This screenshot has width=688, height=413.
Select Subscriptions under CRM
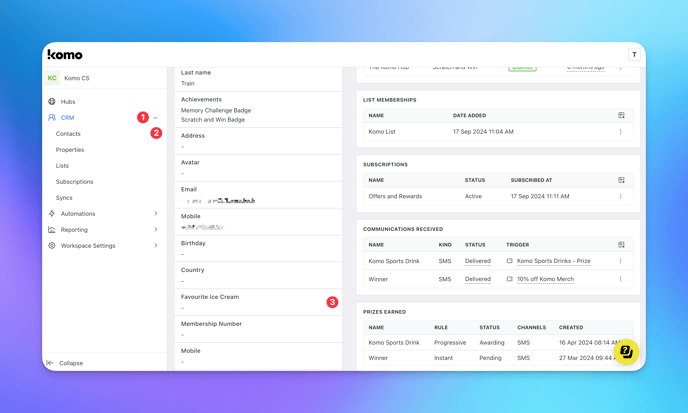75,182
